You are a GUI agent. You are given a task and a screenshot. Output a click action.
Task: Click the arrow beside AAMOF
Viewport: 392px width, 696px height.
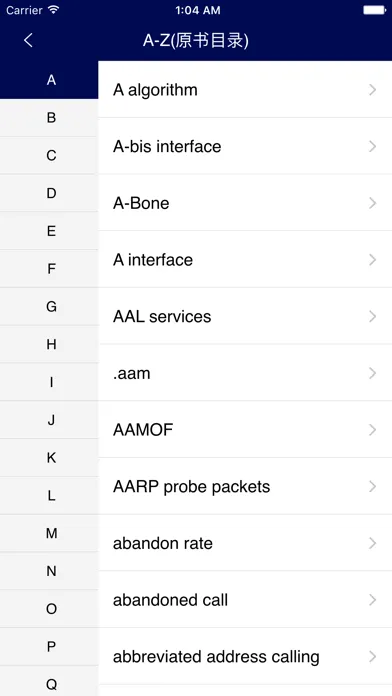pyautogui.click(x=372, y=430)
